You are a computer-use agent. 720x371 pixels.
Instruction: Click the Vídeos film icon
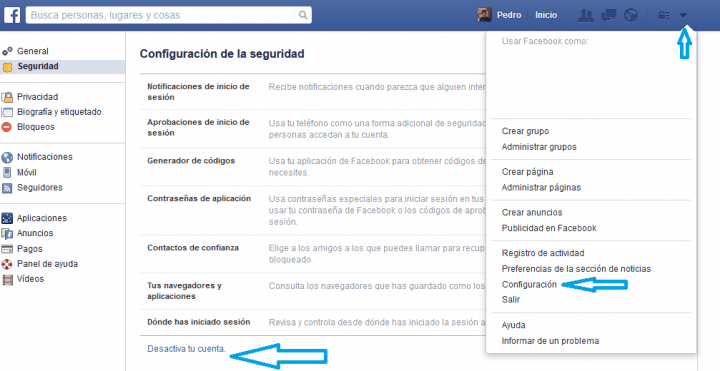pos(7,279)
